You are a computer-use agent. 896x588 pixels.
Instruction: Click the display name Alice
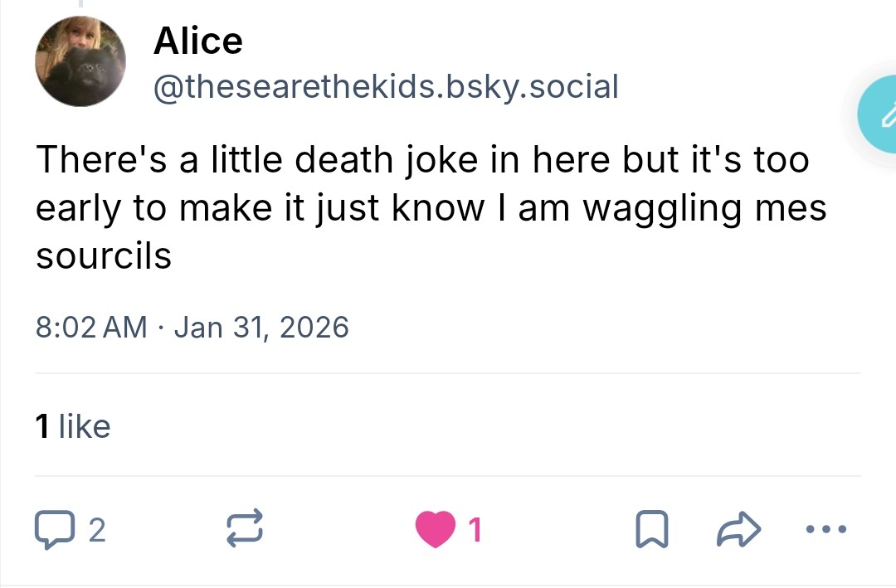point(197,41)
